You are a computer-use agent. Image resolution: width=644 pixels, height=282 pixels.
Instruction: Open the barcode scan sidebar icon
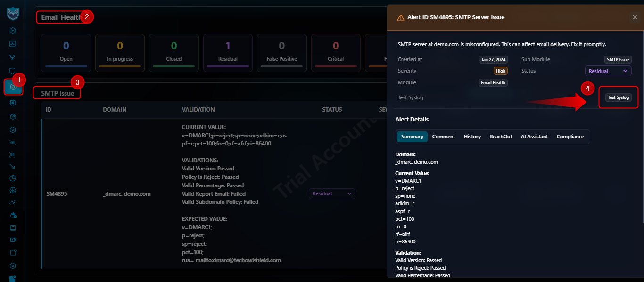pyautogui.click(x=13, y=154)
